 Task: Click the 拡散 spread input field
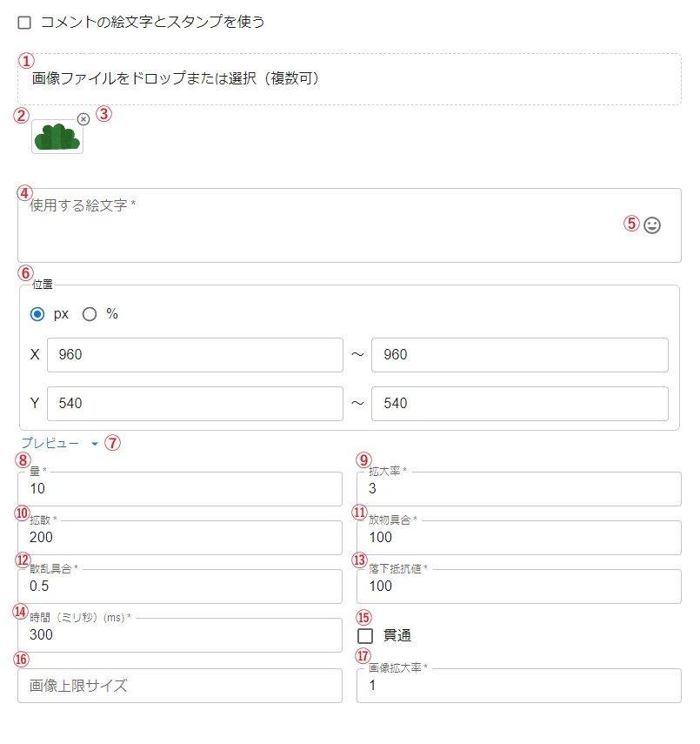pos(179,538)
